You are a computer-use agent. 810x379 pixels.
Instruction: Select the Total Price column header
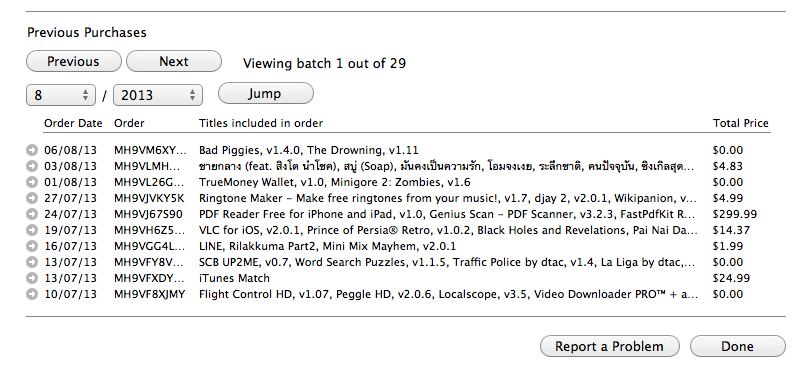(x=741, y=123)
